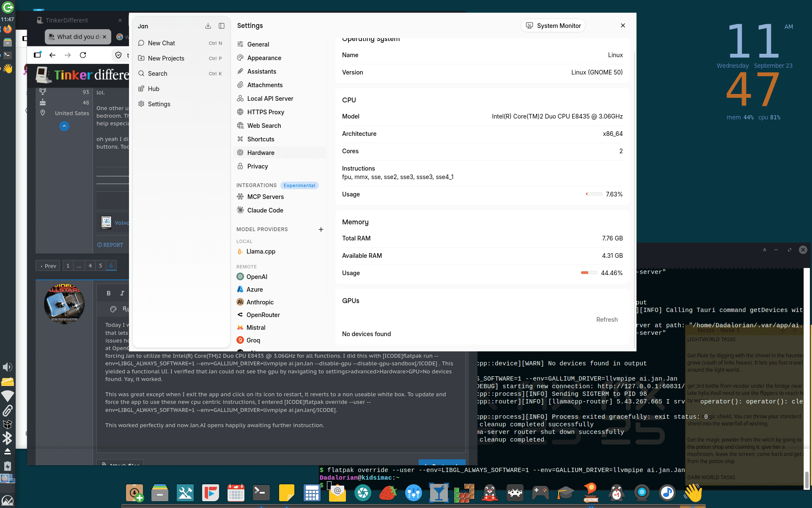Open Attachments settings section
This screenshot has width=812, height=508.
(280, 85)
